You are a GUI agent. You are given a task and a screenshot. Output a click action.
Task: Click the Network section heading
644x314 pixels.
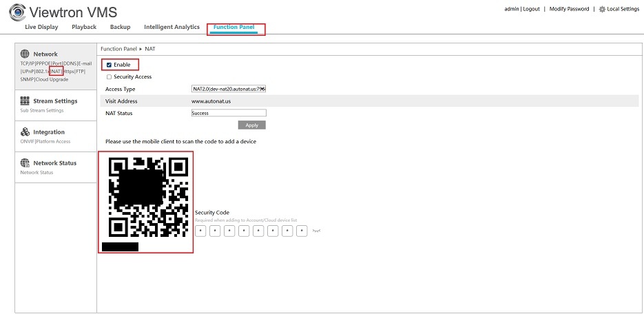pyautogui.click(x=45, y=54)
